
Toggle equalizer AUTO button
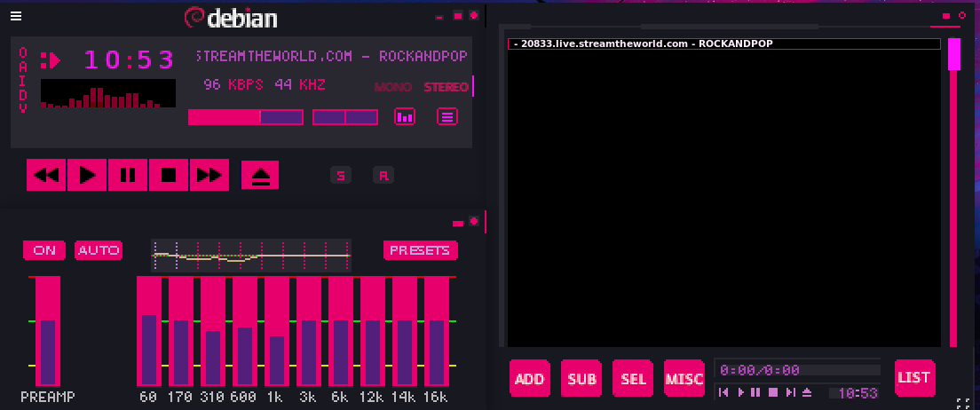click(x=99, y=250)
